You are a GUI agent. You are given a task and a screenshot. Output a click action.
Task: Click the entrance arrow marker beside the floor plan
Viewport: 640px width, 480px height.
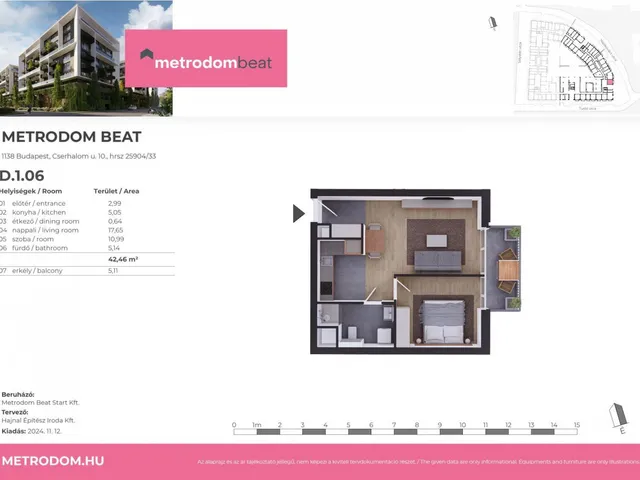point(298,213)
